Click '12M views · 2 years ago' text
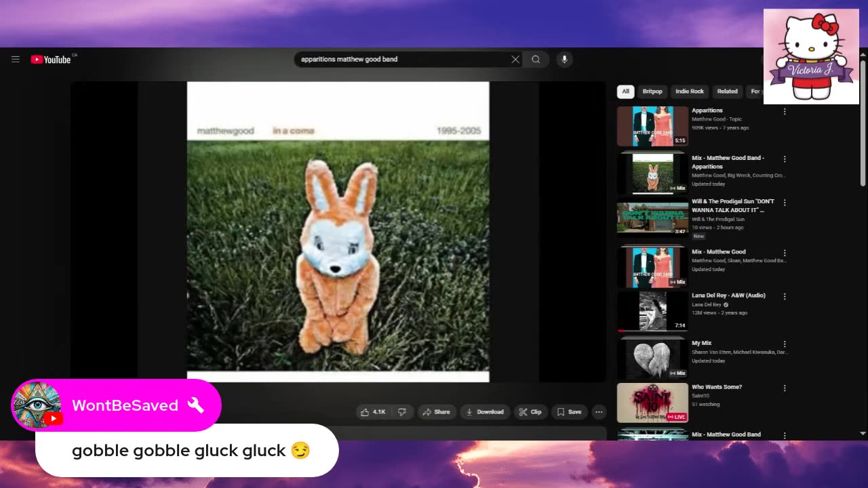 tap(719, 312)
